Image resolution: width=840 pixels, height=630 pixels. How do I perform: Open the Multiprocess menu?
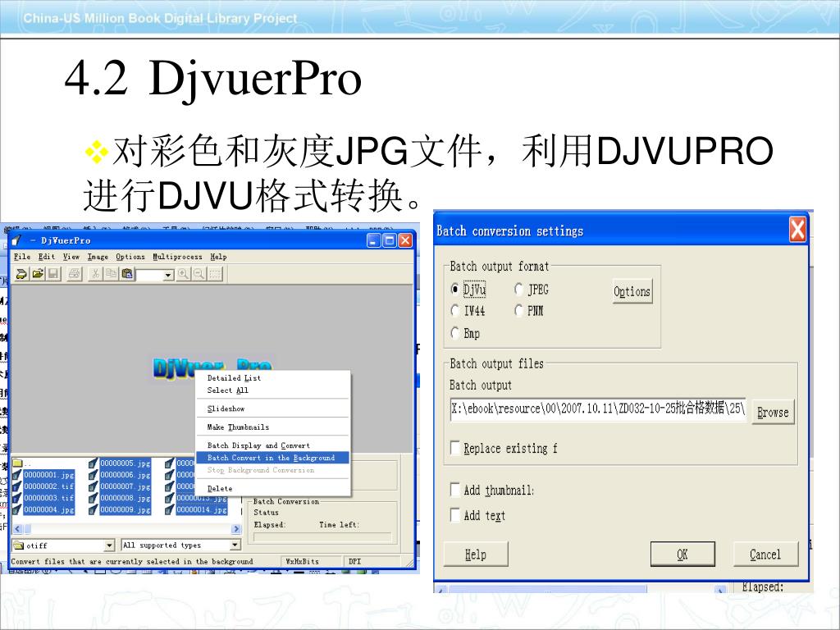(x=177, y=257)
